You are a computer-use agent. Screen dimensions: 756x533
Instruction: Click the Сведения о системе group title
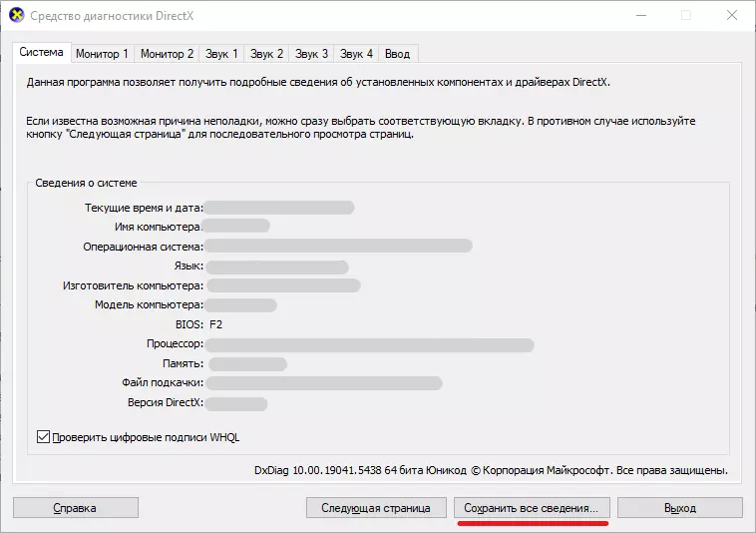point(87,183)
